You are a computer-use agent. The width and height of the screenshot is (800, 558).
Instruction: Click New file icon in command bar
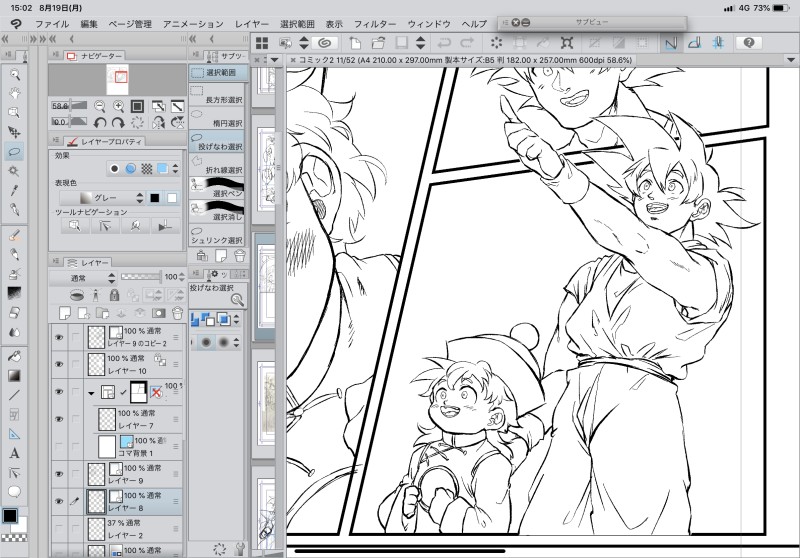355,43
